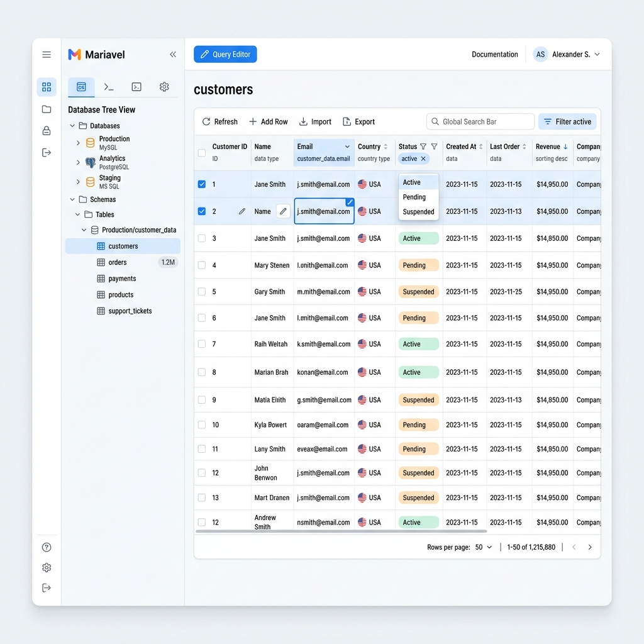Open the Rows per page dropdown
Image resolution: width=644 pixels, height=644 pixels.
(x=484, y=547)
